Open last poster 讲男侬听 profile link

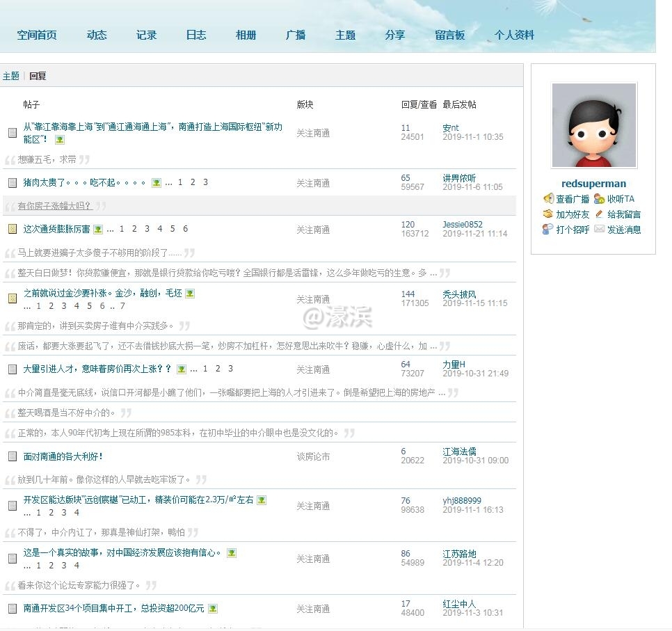pos(459,178)
